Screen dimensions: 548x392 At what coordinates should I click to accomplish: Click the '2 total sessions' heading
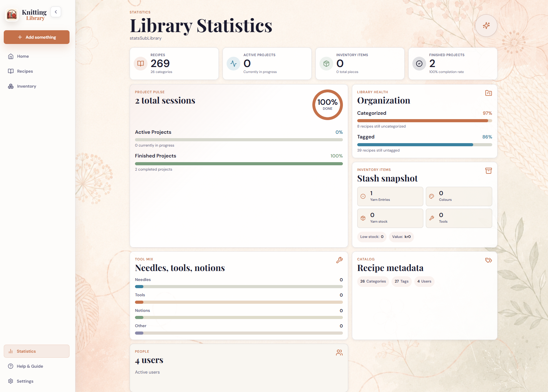pyautogui.click(x=165, y=100)
